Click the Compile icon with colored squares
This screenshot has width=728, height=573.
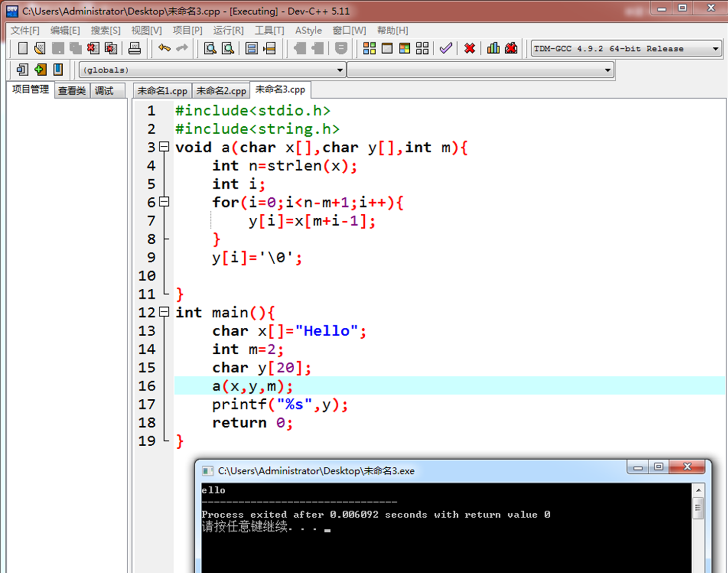pos(370,48)
